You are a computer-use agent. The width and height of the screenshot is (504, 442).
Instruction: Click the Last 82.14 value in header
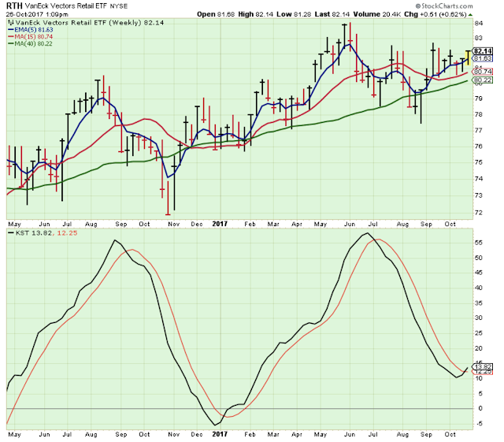332,14
